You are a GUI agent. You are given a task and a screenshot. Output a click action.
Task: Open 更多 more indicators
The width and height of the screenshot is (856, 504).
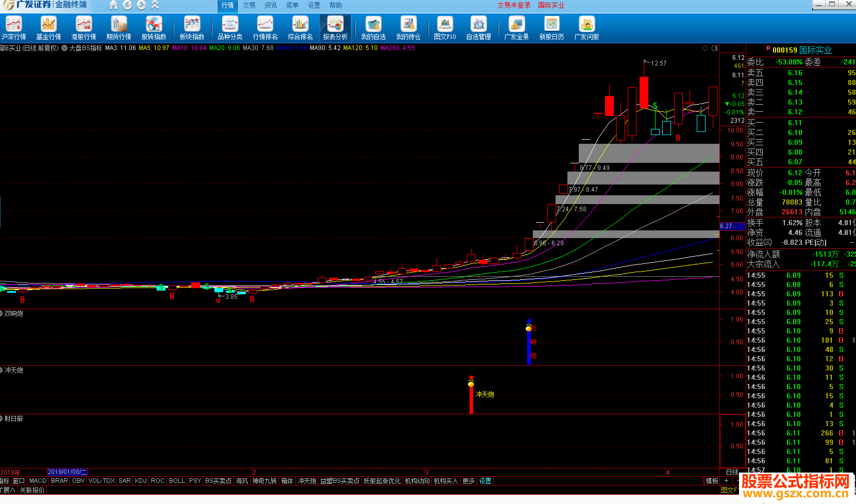tap(468, 481)
